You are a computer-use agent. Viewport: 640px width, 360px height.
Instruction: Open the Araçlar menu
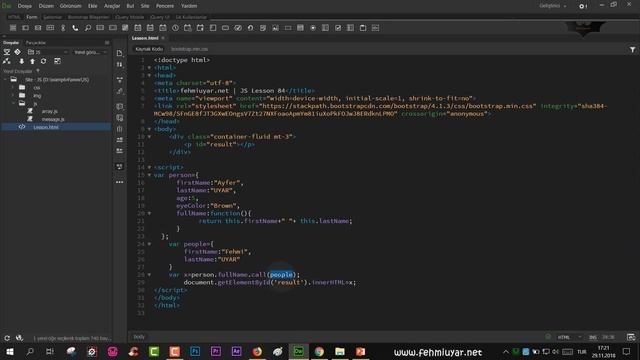(112, 6)
